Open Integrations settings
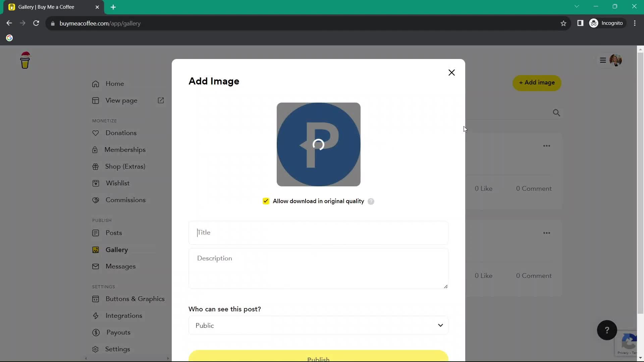Screen dimensions: 644x362 click(124, 316)
